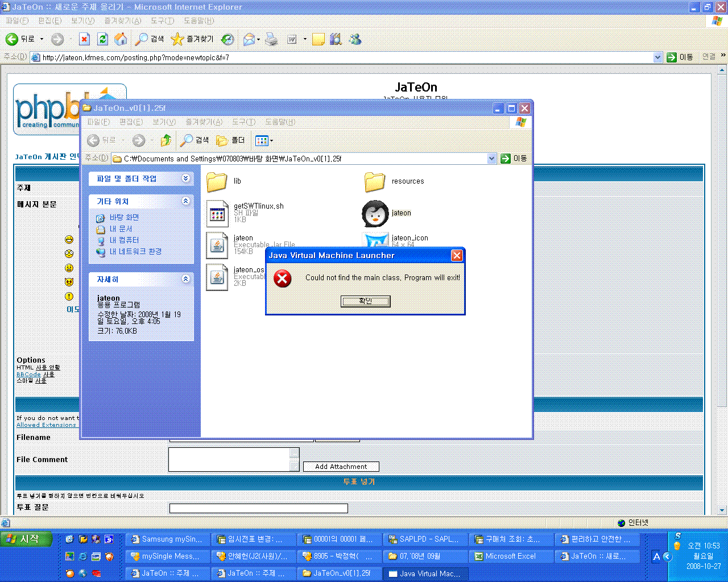This screenshot has height=582, width=728.
Task: Collapse 기타 위치 panel
Action: (x=185, y=201)
